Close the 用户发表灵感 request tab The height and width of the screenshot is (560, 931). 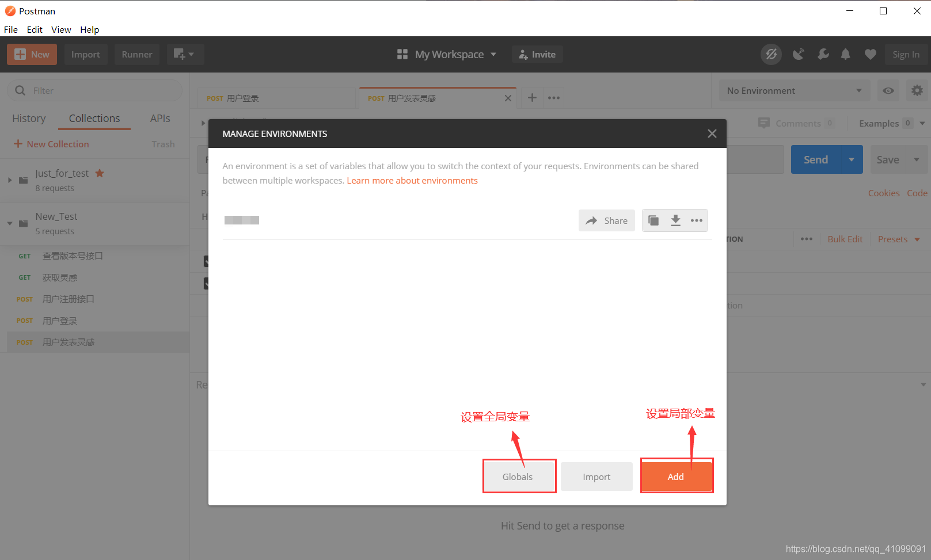tap(508, 98)
